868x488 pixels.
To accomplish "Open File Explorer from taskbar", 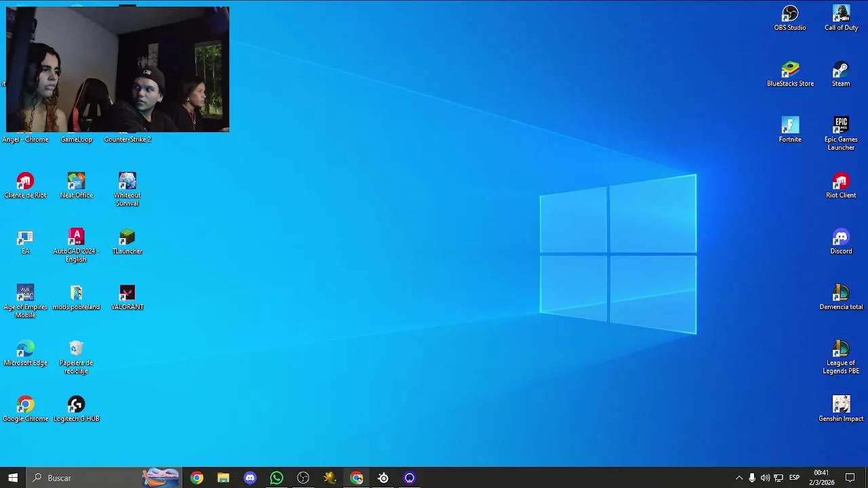I will point(223,478).
